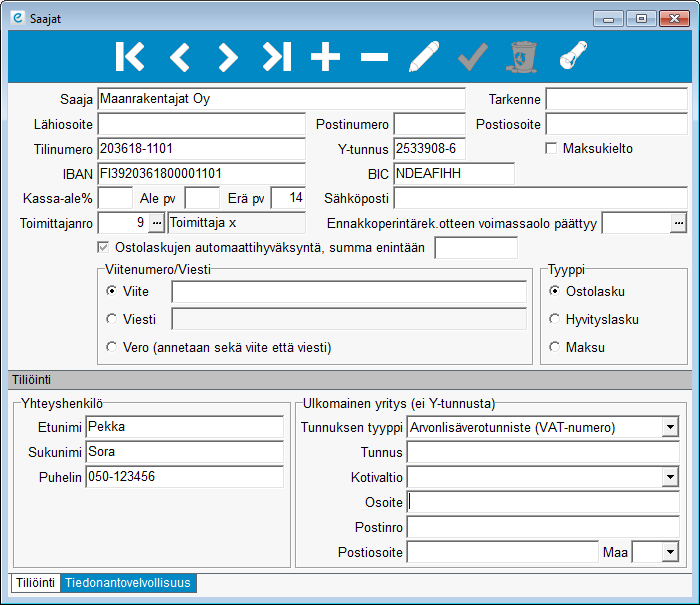
Task: Choose Ostolasku type
Action: [x=554, y=291]
